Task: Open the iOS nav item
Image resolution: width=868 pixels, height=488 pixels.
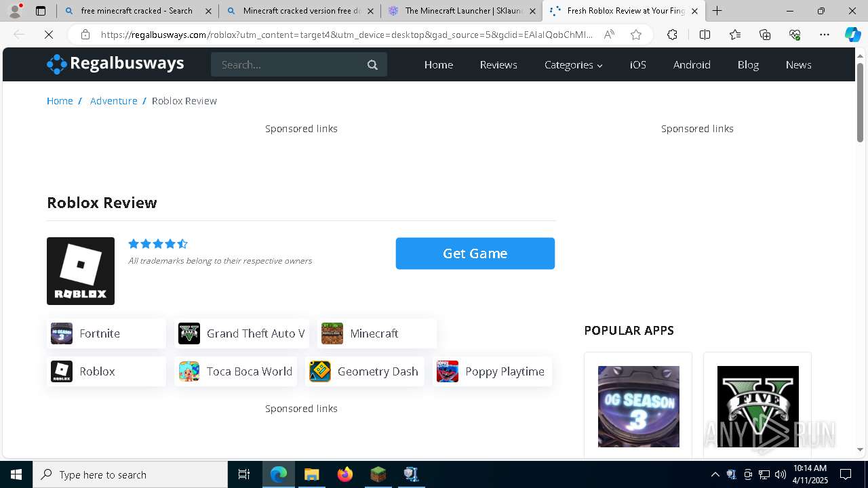Action: (638, 64)
